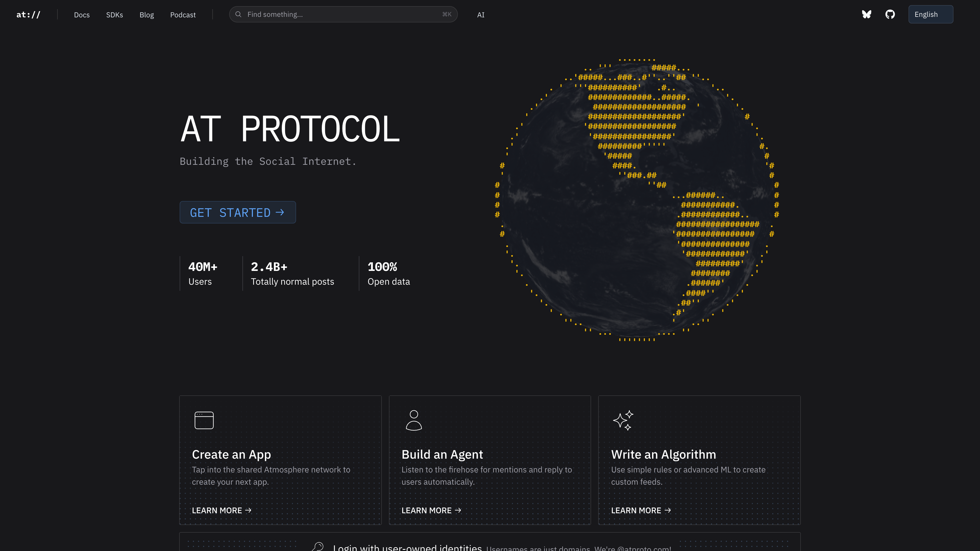Open the AI nav link
Viewport: 980px width, 551px height.
(481, 15)
